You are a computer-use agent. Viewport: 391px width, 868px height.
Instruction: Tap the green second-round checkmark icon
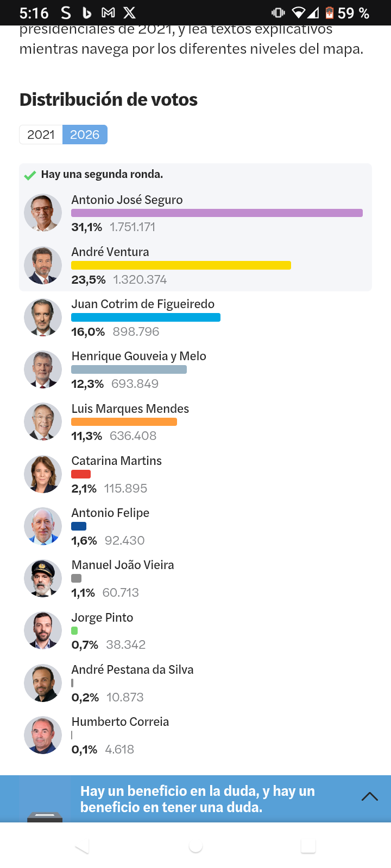[30, 175]
